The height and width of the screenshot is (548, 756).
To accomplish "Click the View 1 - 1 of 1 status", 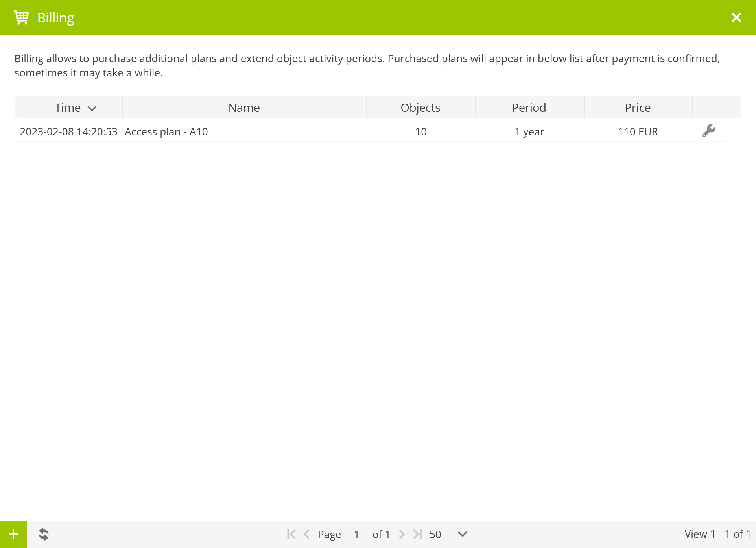I will [x=718, y=534].
